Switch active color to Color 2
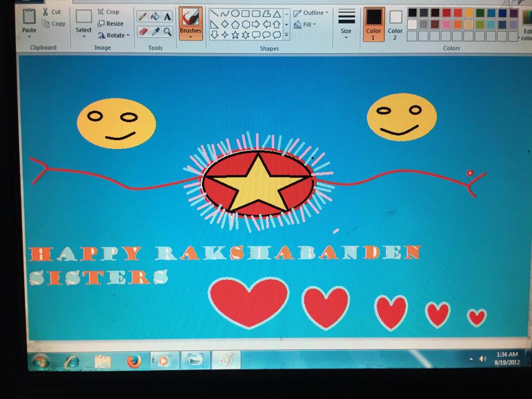 pos(395,23)
